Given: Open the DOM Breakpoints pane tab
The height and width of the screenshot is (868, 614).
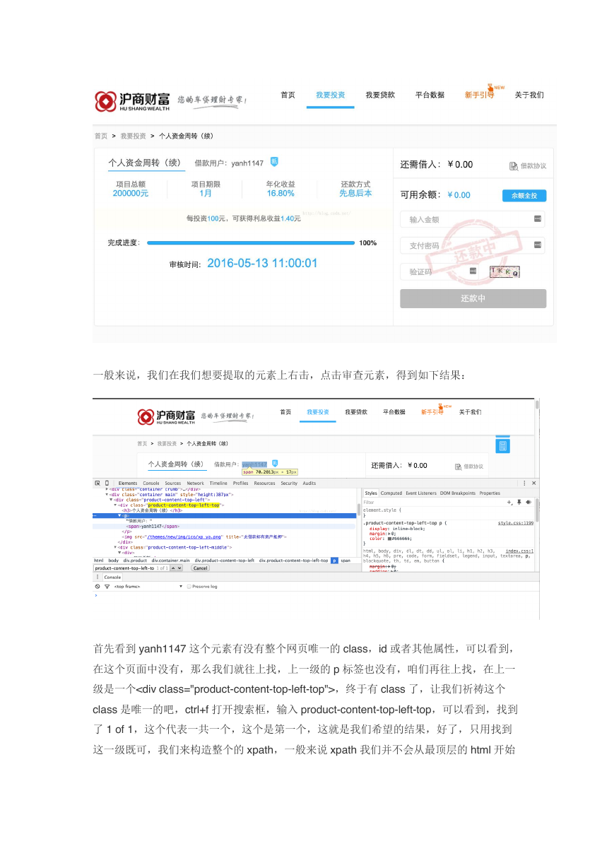Looking at the screenshot, I should click(x=458, y=493).
